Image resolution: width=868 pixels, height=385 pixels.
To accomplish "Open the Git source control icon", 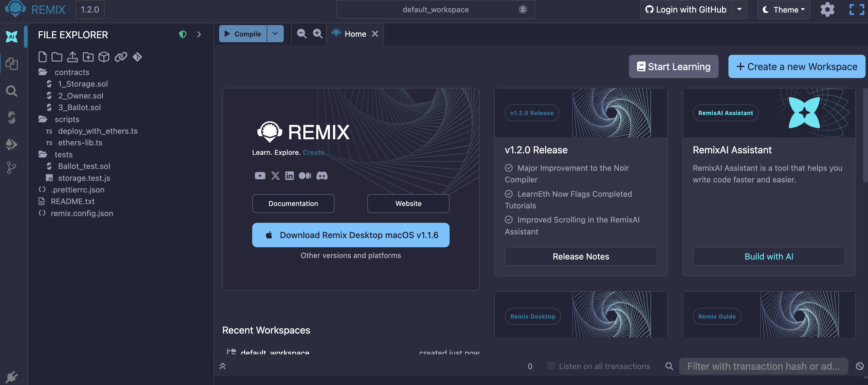I will pos(11,167).
